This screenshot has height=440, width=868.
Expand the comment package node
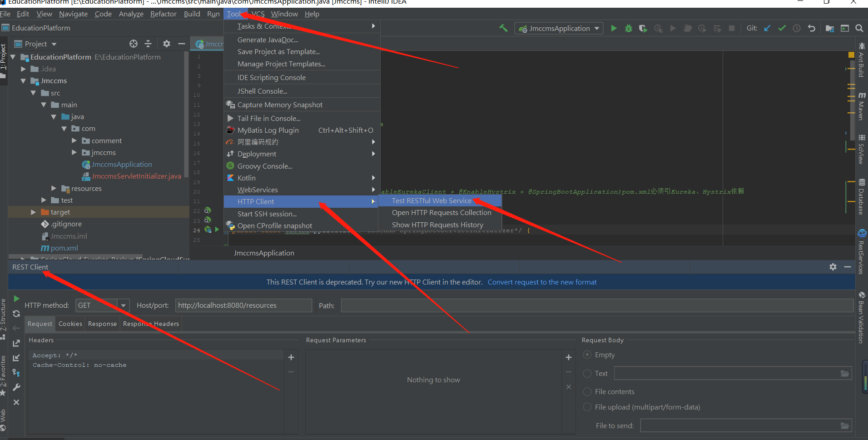click(74, 140)
